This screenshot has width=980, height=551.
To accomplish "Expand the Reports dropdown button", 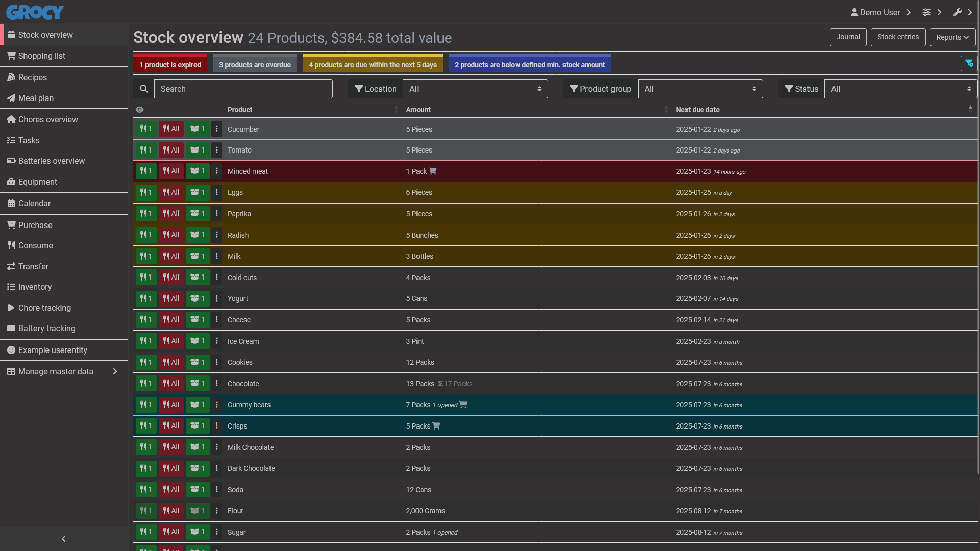I will point(952,37).
